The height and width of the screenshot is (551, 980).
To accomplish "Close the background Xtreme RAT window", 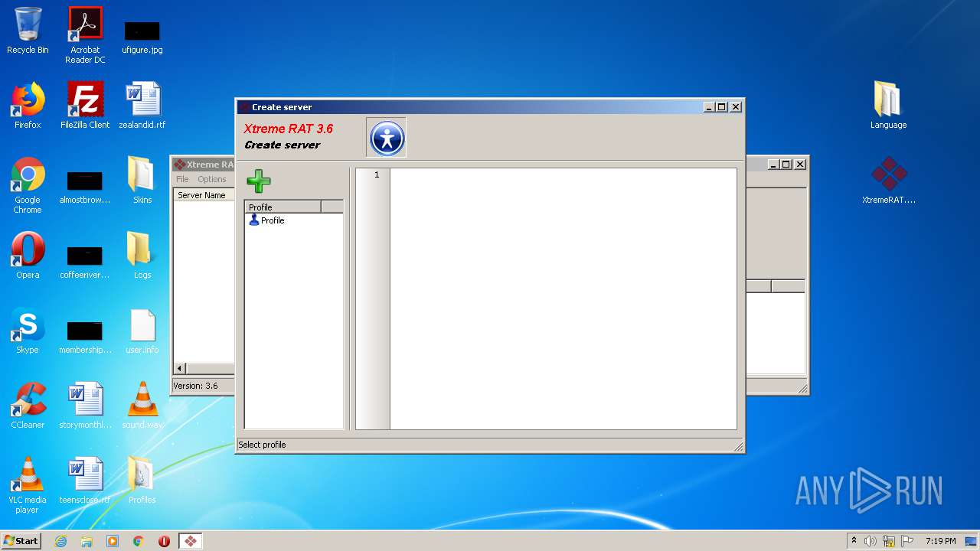I will click(800, 165).
